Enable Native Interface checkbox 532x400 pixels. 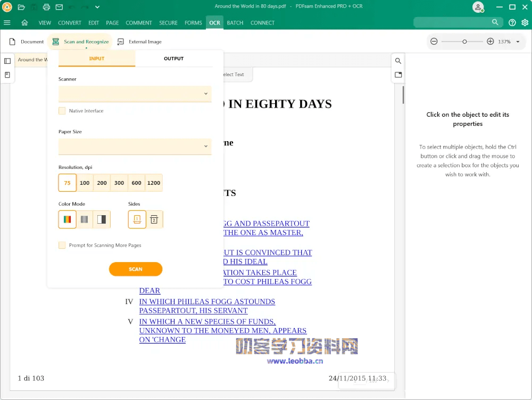tap(62, 111)
